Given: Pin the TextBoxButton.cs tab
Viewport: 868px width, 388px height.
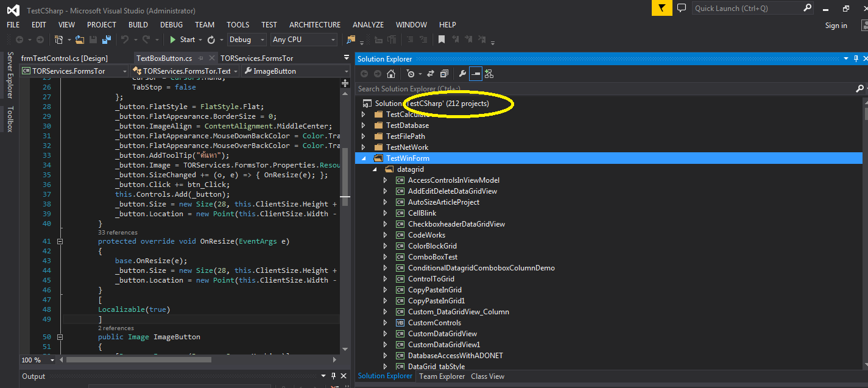Looking at the screenshot, I should tap(200, 58).
